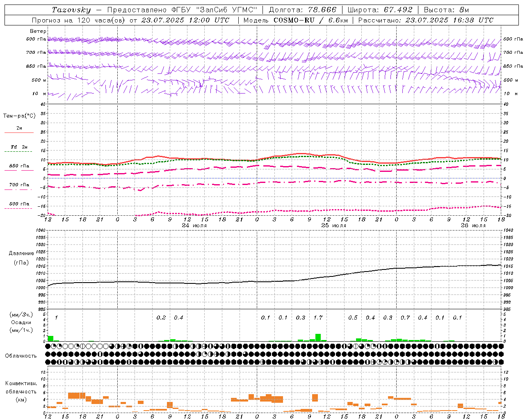Select the Давление pressure panel label
525x420 pixels.
[x=21, y=253]
